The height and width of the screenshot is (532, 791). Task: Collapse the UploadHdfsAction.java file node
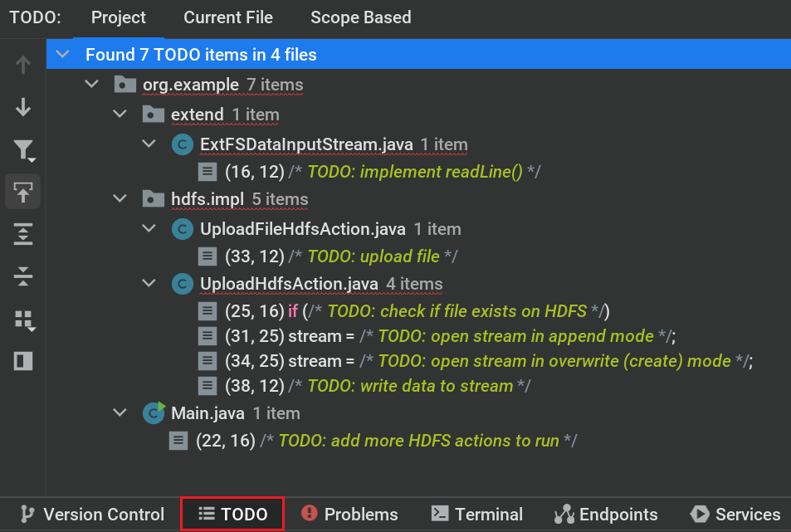coord(149,284)
